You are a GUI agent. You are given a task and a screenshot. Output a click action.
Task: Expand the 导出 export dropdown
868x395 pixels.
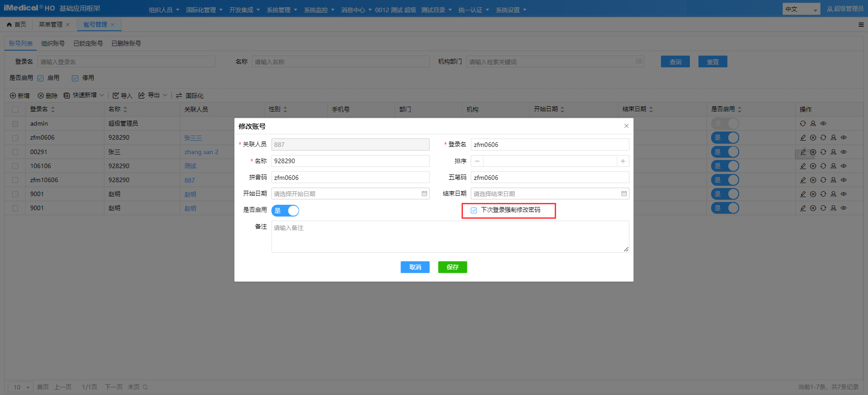click(x=153, y=95)
